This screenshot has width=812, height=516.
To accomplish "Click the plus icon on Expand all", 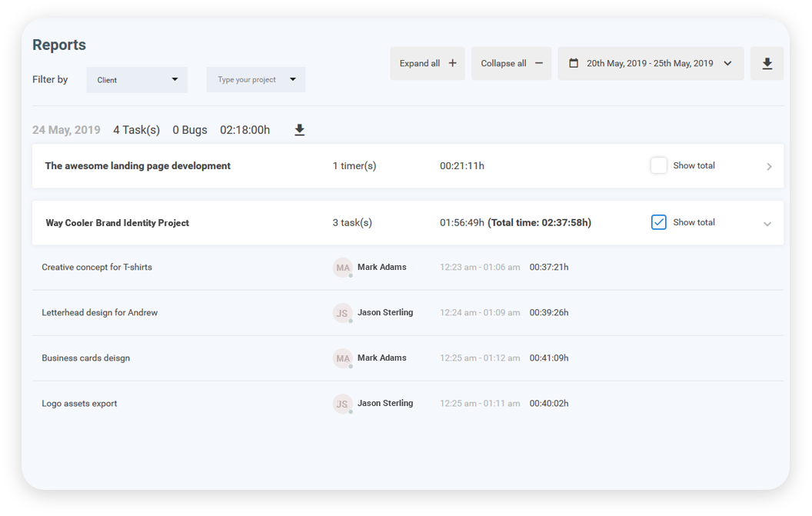I will pos(452,64).
